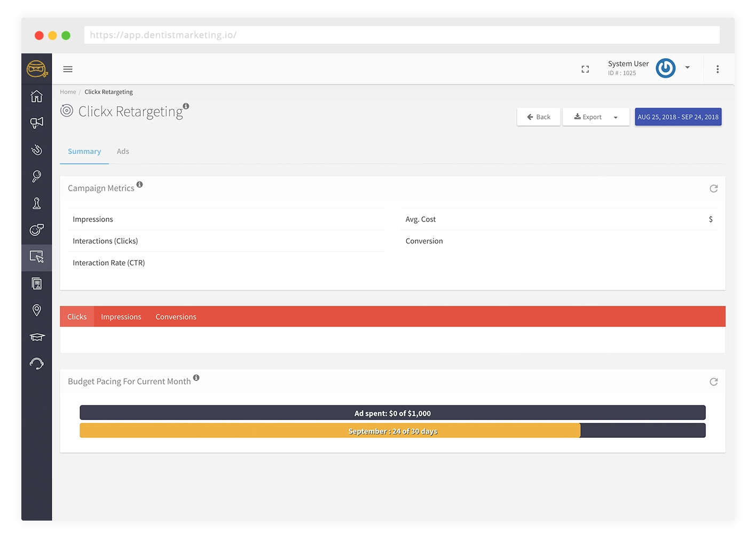
Task: Switch to the Summary tab
Action: tap(84, 152)
